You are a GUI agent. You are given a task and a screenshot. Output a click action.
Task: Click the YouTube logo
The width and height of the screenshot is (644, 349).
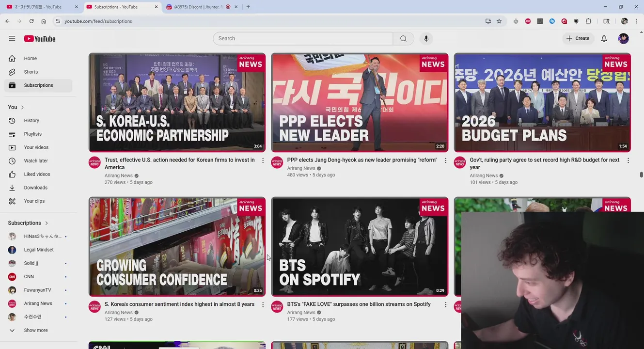coord(40,39)
